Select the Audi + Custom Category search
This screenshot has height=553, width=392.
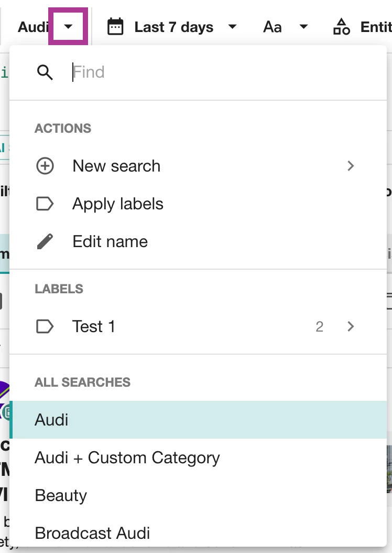coord(127,458)
